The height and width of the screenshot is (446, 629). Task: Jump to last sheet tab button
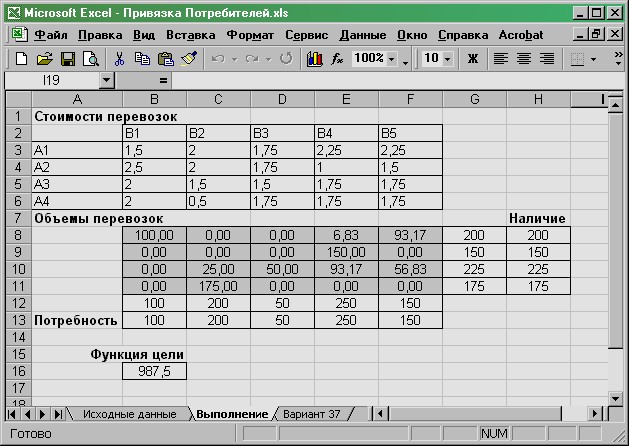point(58,414)
